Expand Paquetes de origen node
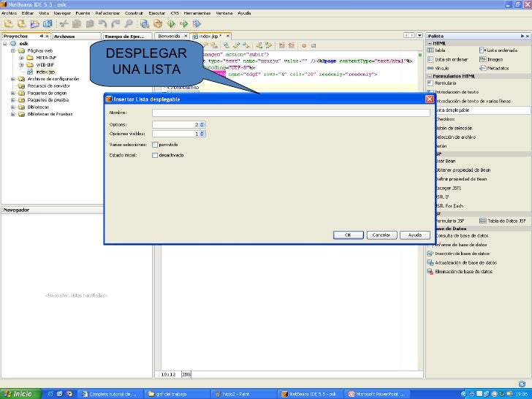The height and width of the screenshot is (399, 532). pyautogui.click(x=13, y=94)
